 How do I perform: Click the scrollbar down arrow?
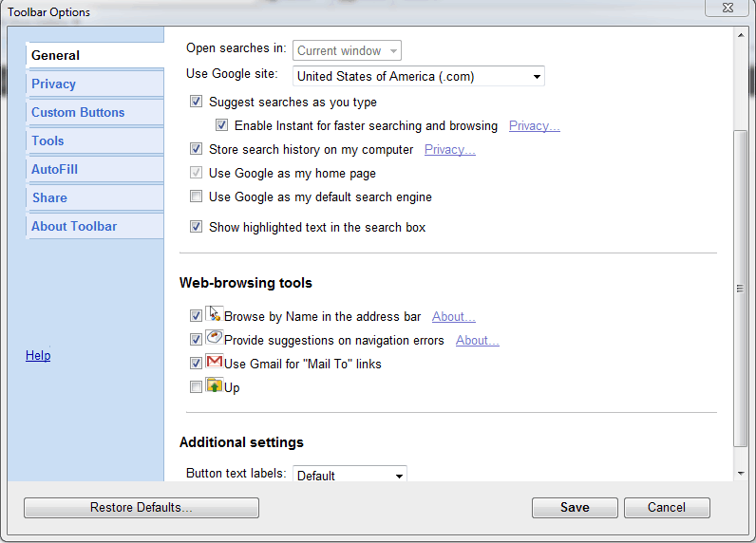[x=741, y=474]
